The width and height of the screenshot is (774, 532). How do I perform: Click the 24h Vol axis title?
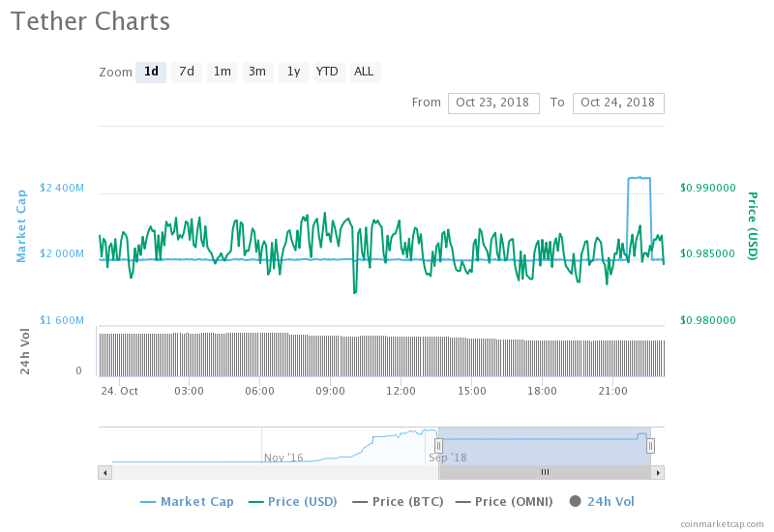pos(25,351)
